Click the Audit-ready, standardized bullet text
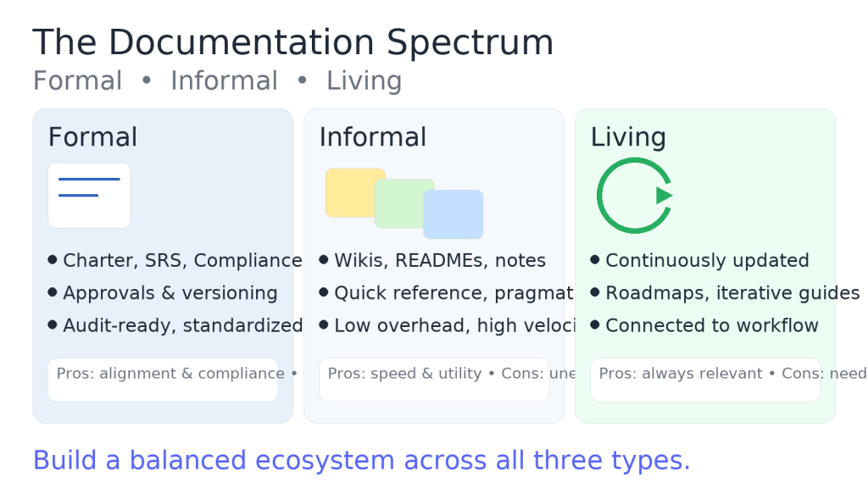The width and height of the screenshot is (868, 488). pyautogui.click(x=182, y=325)
